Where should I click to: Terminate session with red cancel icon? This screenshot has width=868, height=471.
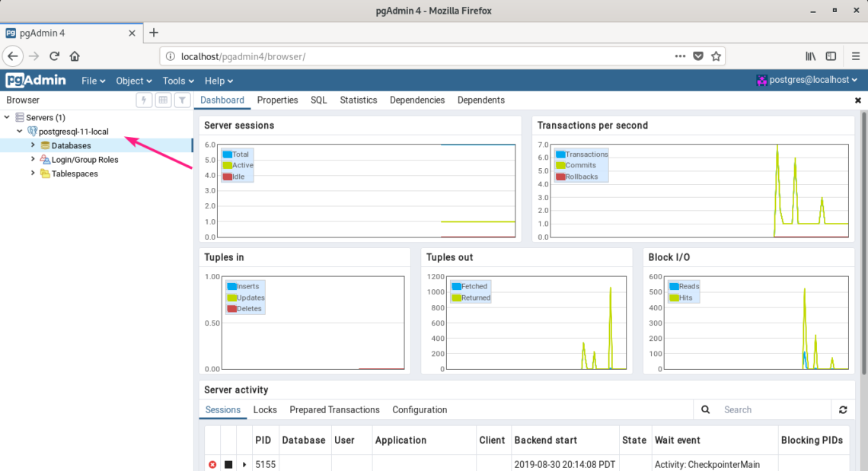pos(212,464)
